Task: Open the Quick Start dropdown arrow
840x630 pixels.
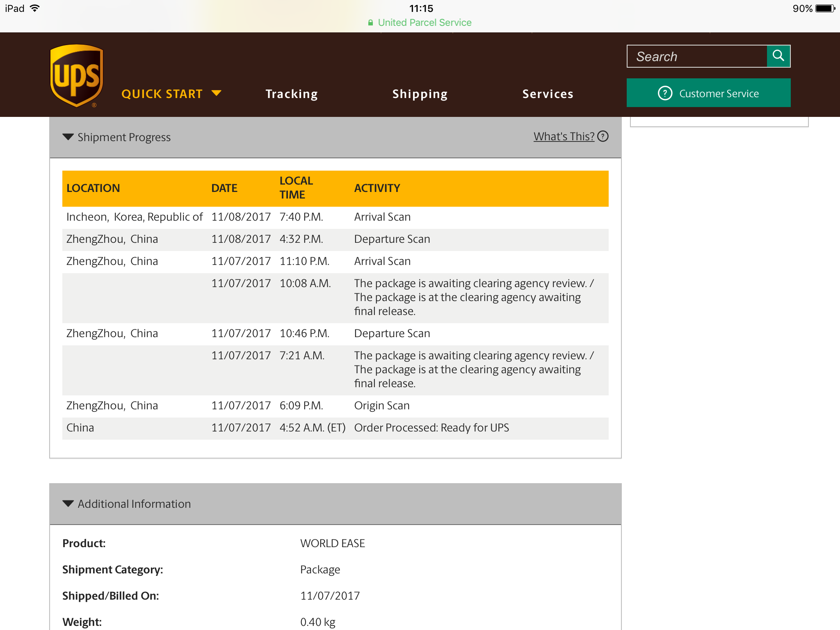Action: pos(216,93)
